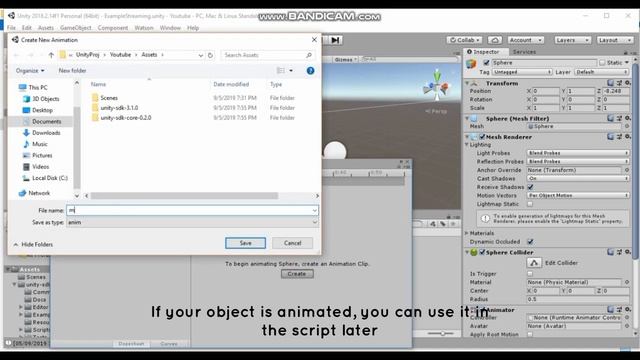Click the Edit Collider icon button

[534, 263]
